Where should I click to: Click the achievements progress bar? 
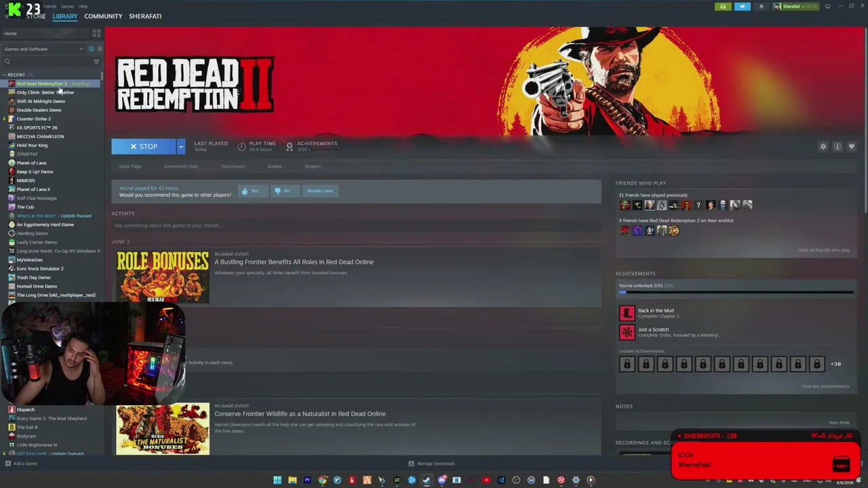736,292
